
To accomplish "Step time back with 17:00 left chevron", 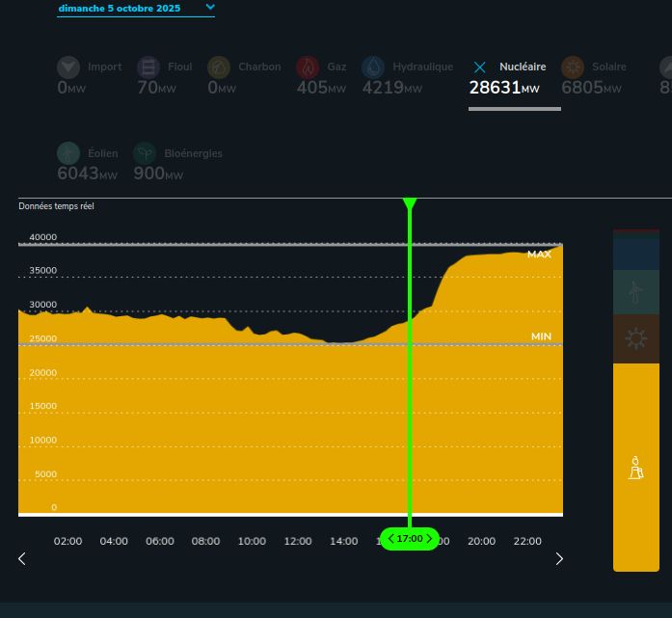I will click(390, 539).
